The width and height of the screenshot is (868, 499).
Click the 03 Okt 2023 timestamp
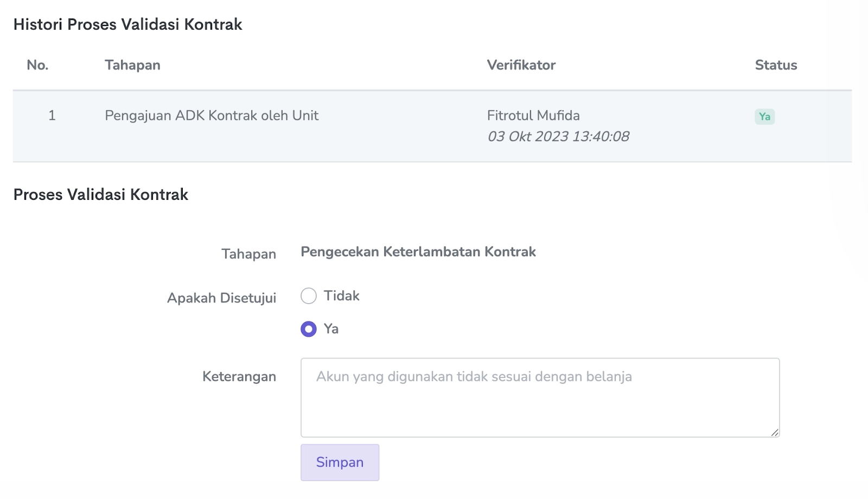(558, 136)
